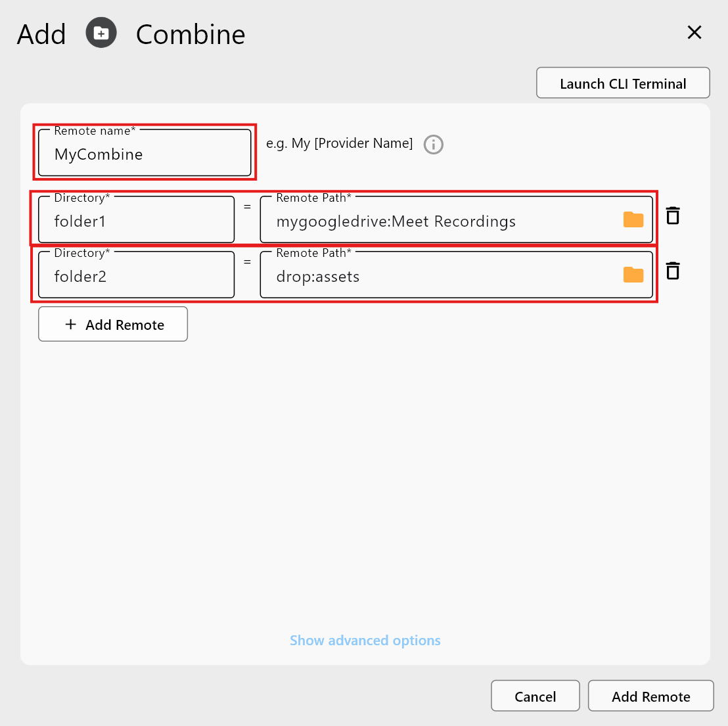This screenshot has height=726, width=728.
Task: Browse folders for the Meet Recordings remote path
Action: coord(633,219)
